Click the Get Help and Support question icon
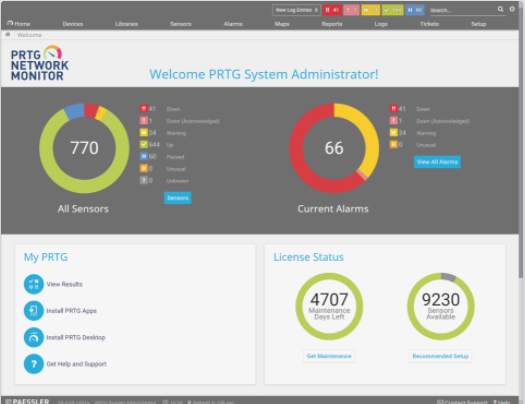 33,364
